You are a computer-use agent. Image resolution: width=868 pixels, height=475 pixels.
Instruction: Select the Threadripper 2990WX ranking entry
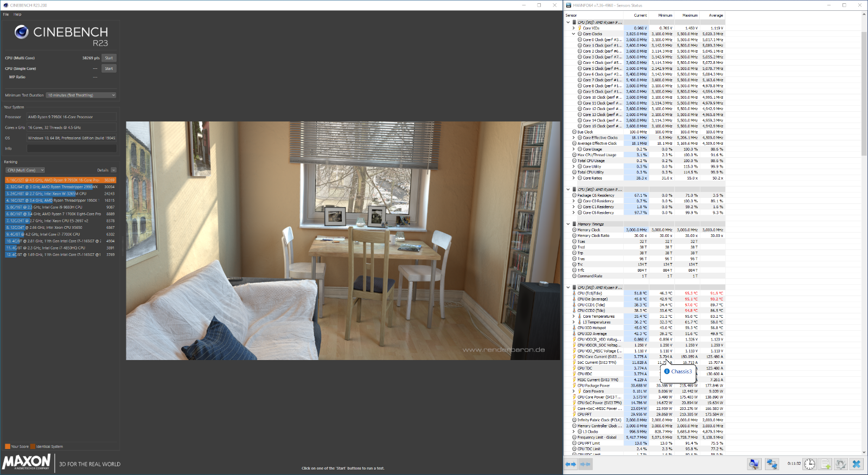61,187
